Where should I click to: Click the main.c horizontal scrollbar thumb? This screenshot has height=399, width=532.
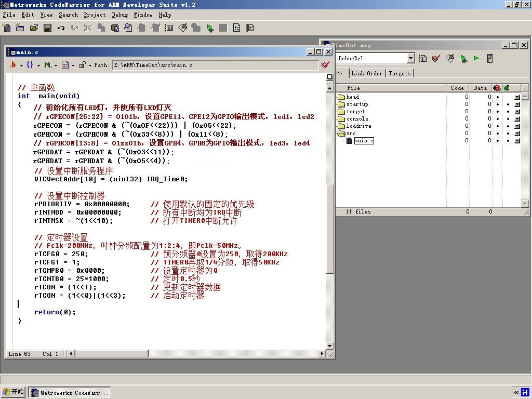tap(112, 353)
